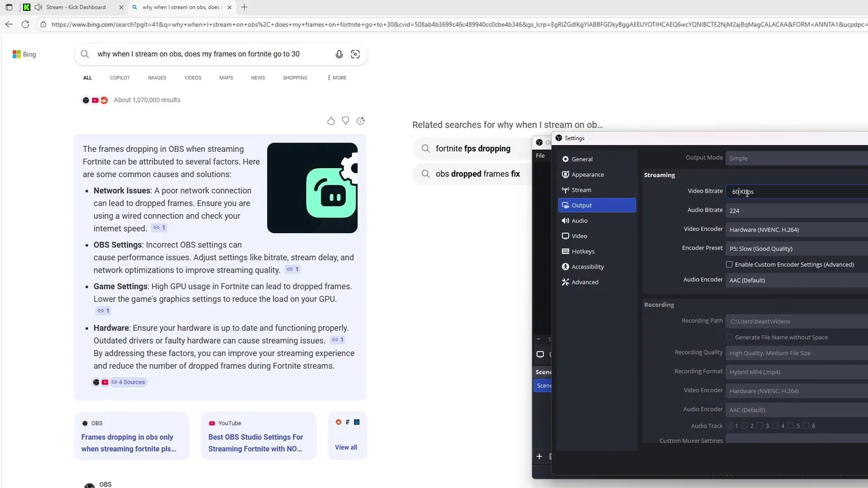Open Recording Audio Encoder dropdown
This screenshot has height=488, width=868.
(x=797, y=409)
